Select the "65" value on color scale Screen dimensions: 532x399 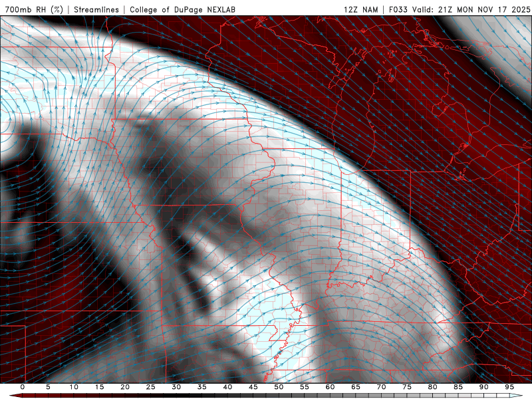point(356,387)
